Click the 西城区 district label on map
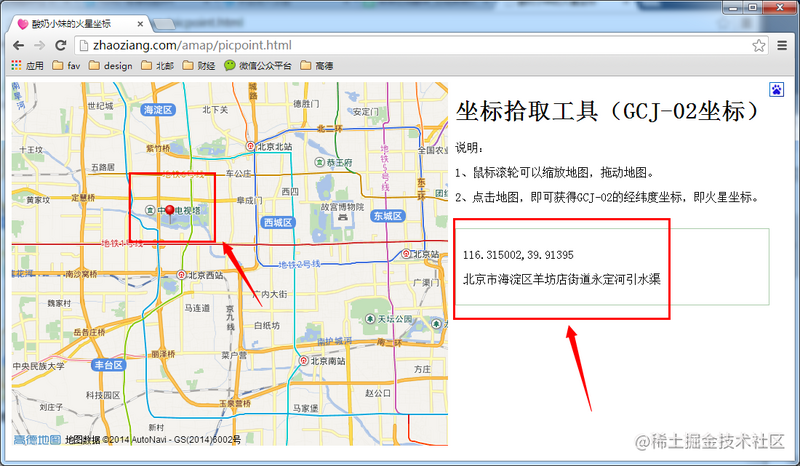 [x=278, y=223]
